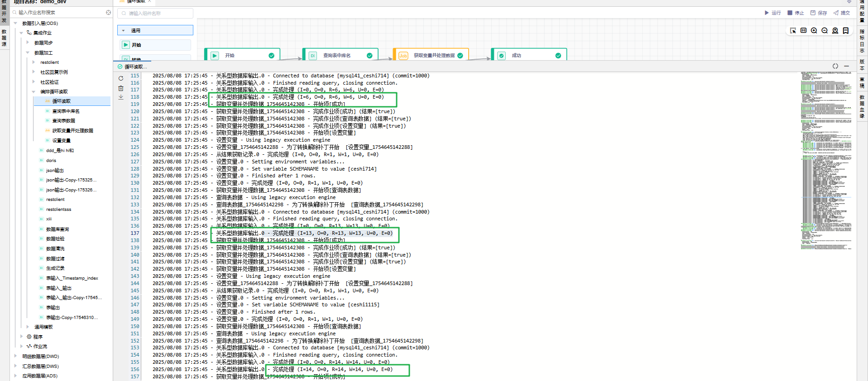The height and width of the screenshot is (381, 868).
Task: Expand the 明细数据层(DWD) node
Action: click(x=15, y=356)
